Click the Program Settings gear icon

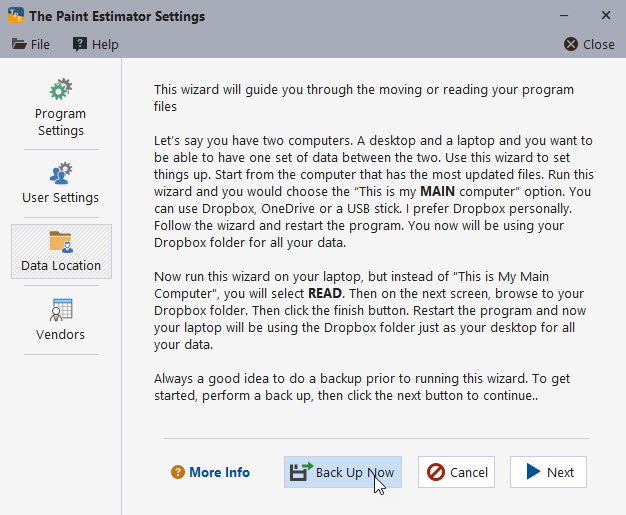tap(61, 90)
